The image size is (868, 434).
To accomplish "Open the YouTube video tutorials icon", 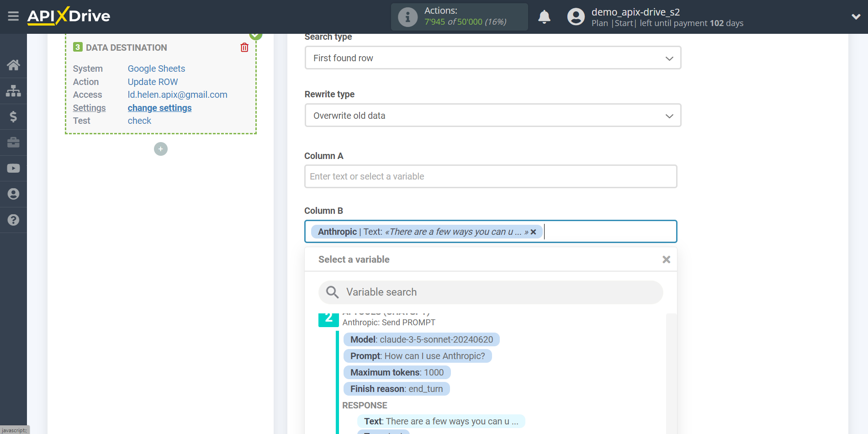I will pos(13,168).
